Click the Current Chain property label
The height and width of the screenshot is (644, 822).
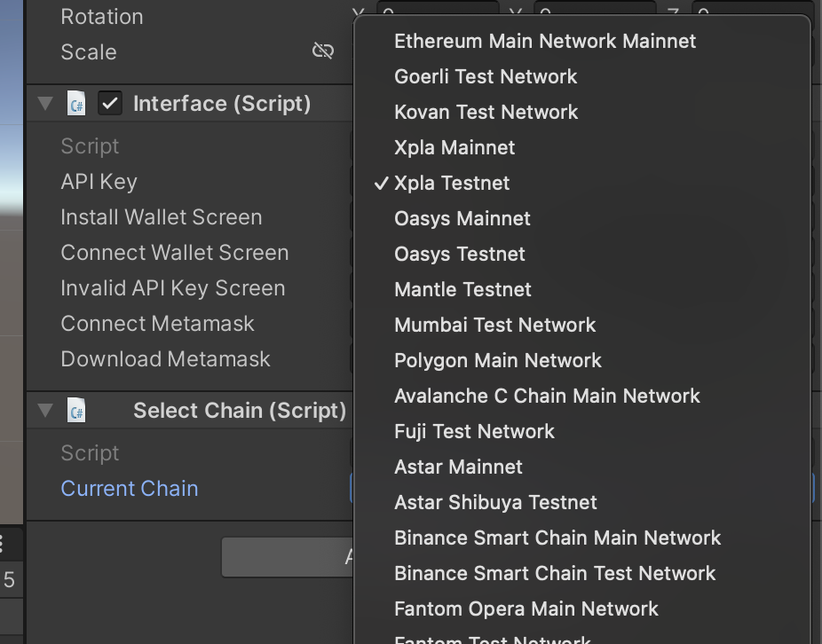pos(130,489)
